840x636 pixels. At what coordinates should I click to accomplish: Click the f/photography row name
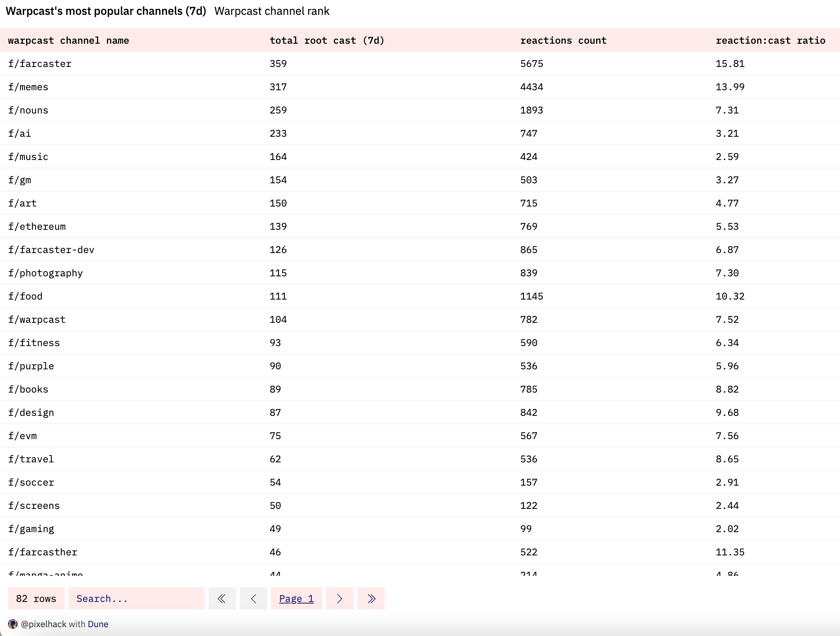click(x=45, y=273)
